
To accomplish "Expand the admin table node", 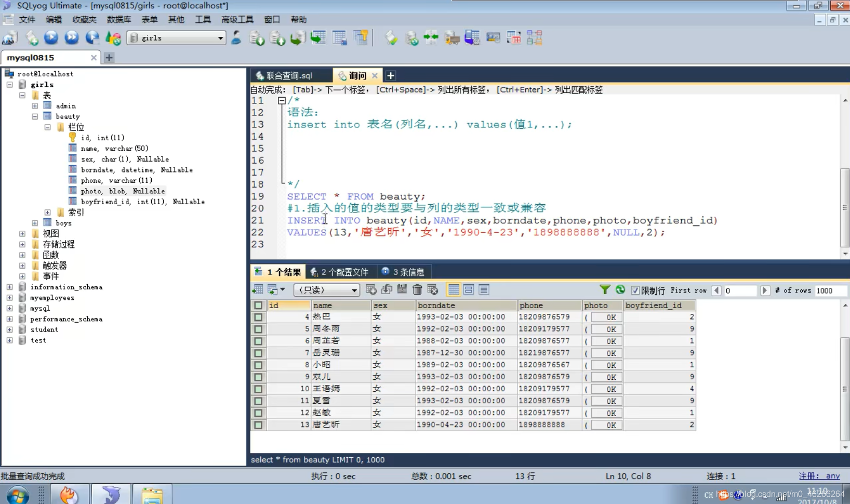I will click(x=35, y=106).
